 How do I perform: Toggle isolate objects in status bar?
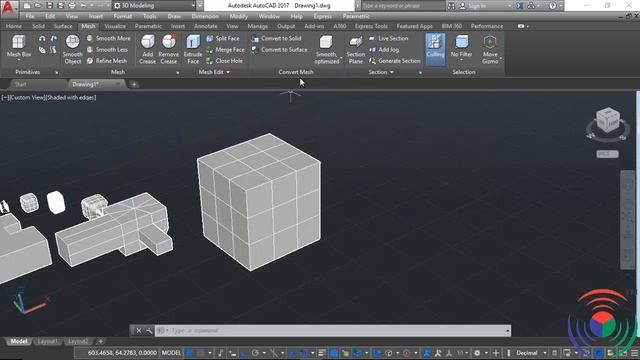click(x=587, y=353)
